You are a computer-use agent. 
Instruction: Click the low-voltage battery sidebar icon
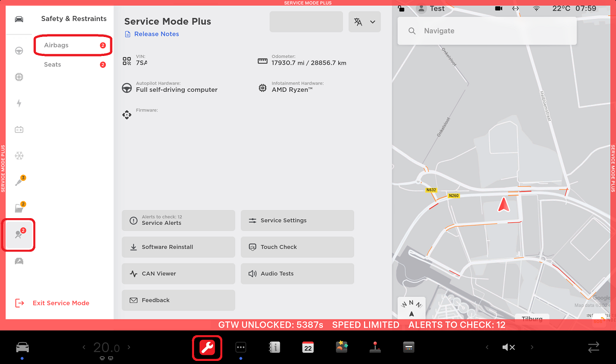19,129
